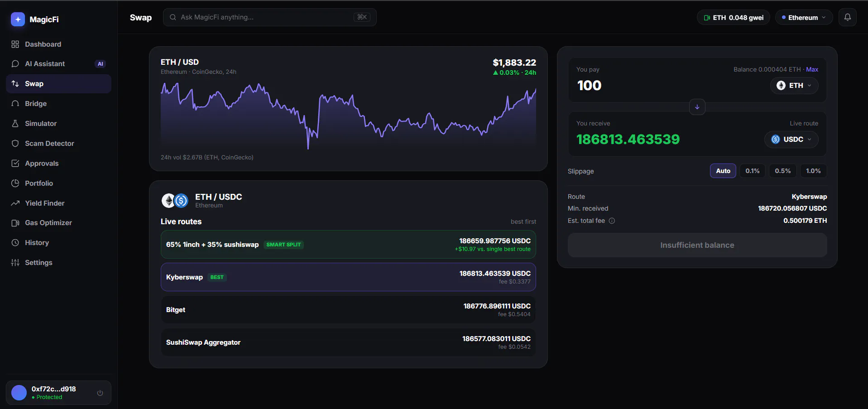868x409 pixels.
Task: Click the Ask MagicFi anything search field
Action: pyautogui.click(x=270, y=17)
